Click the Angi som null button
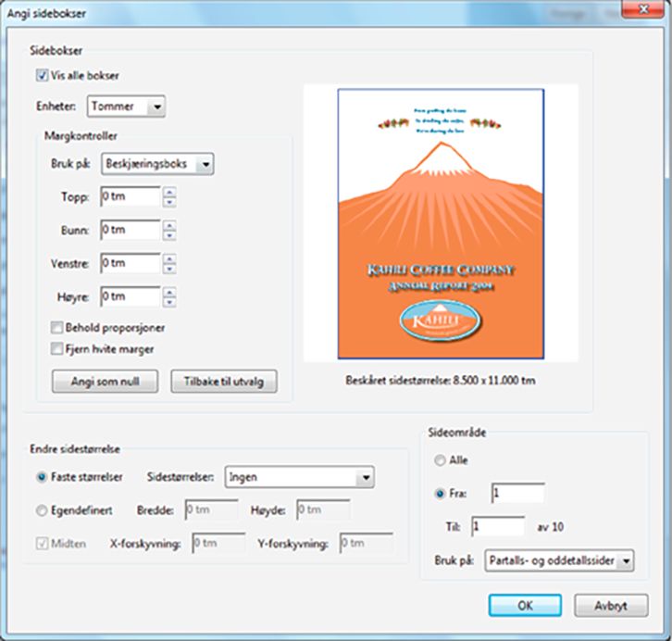Viewport: 672px width, 641px height. coord(105,381)
